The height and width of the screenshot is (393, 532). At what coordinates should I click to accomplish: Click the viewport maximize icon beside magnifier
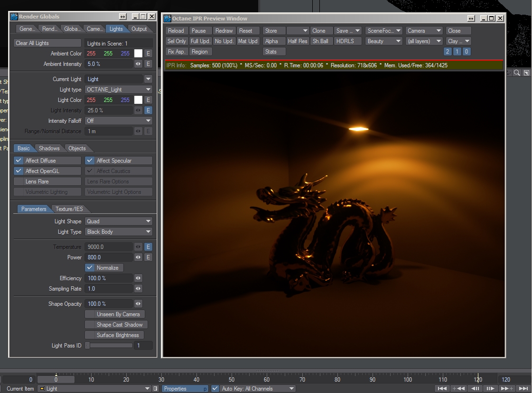[526, 73]
